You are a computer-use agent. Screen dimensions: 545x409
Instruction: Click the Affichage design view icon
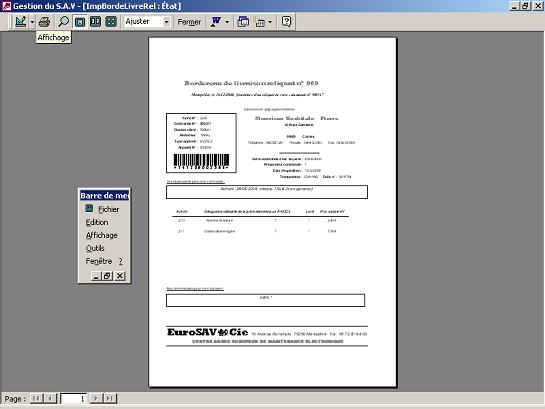[21, 22]
